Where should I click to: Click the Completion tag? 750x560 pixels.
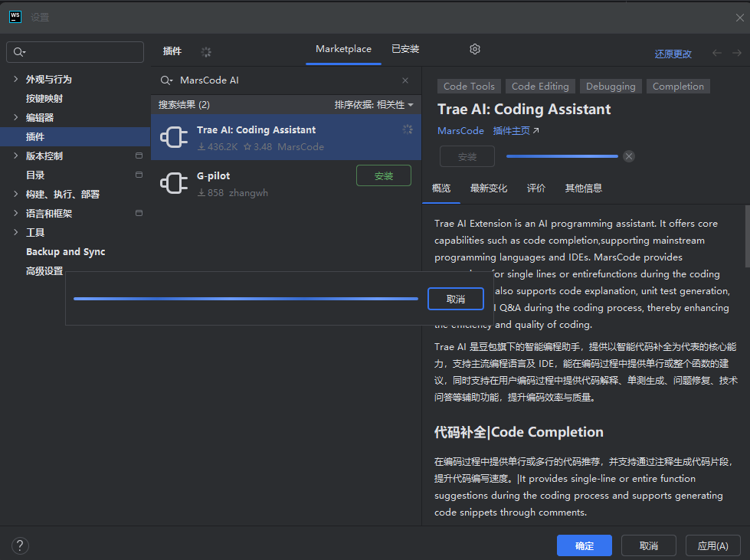(x=678, y=87)
